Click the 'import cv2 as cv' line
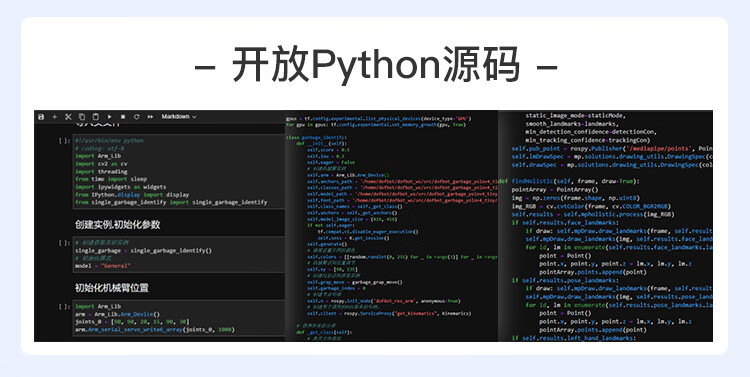Viewport: 750px width, 377px height. point(101,164)
